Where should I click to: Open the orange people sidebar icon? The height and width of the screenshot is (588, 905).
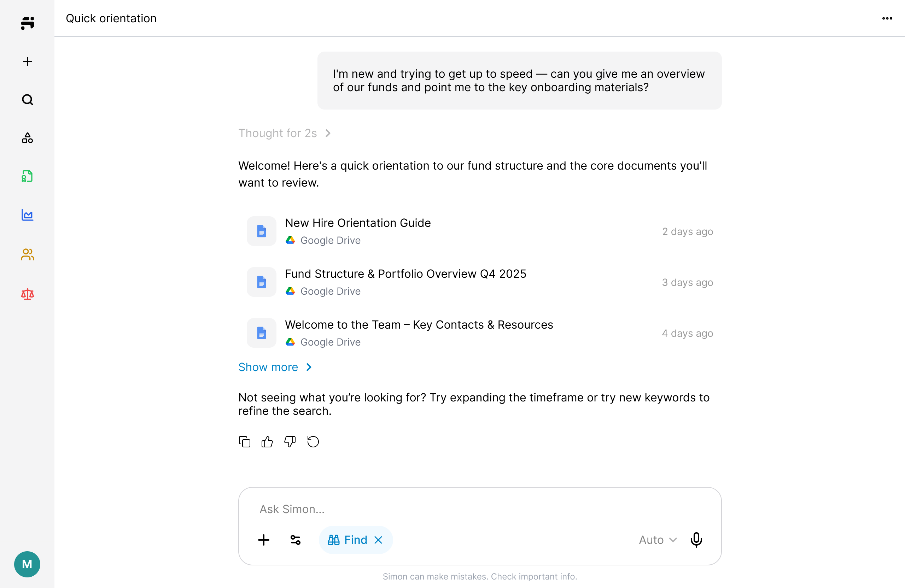27,255
